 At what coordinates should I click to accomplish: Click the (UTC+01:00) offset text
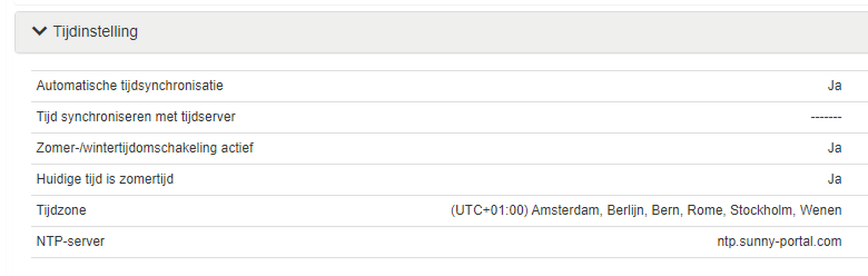coord(489,210)
